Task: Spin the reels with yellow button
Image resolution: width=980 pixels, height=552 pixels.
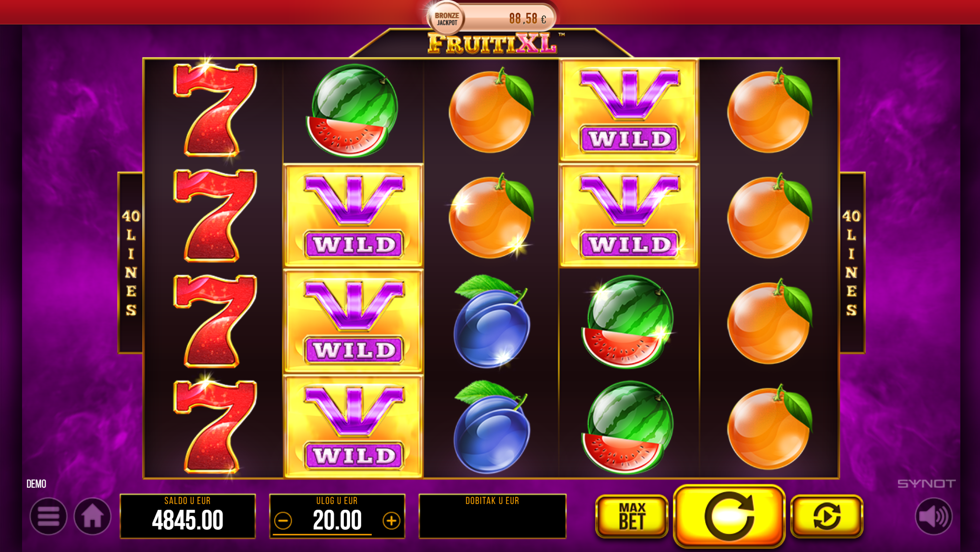Action: (729, 516)
